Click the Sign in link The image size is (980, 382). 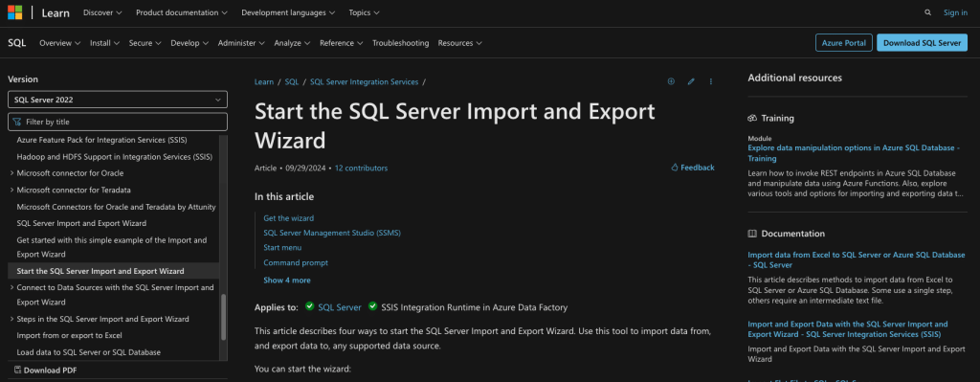tap(955, 12)
